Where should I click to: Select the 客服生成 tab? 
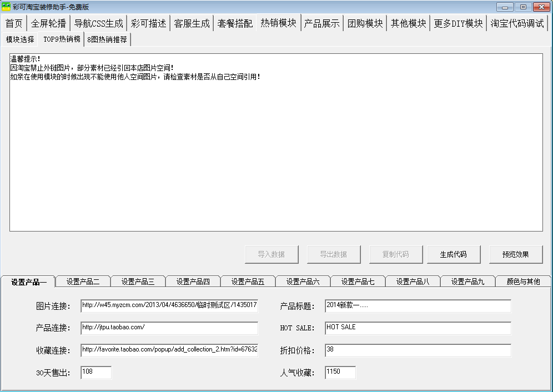tap(192, 23)
